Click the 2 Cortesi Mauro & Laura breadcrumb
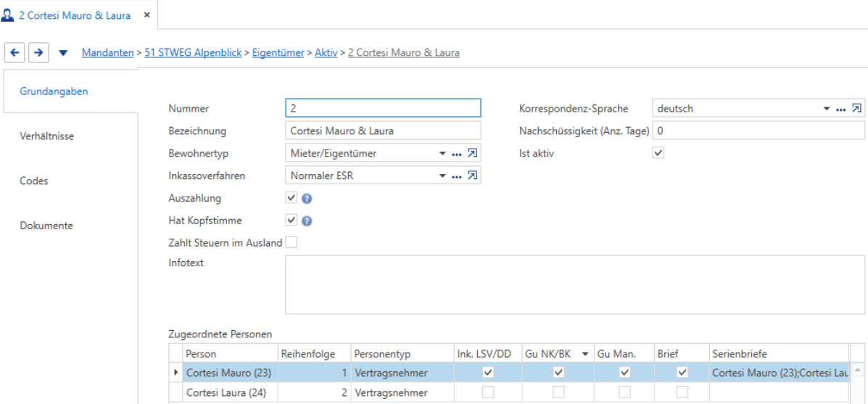 click(x=403, y=52)
